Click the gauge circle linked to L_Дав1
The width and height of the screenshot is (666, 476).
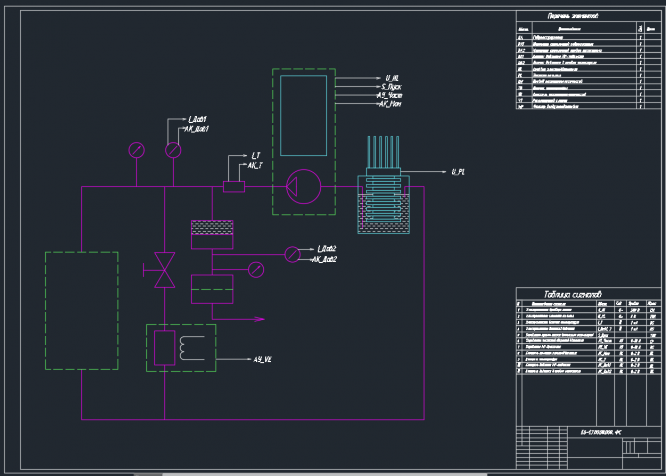173,150
